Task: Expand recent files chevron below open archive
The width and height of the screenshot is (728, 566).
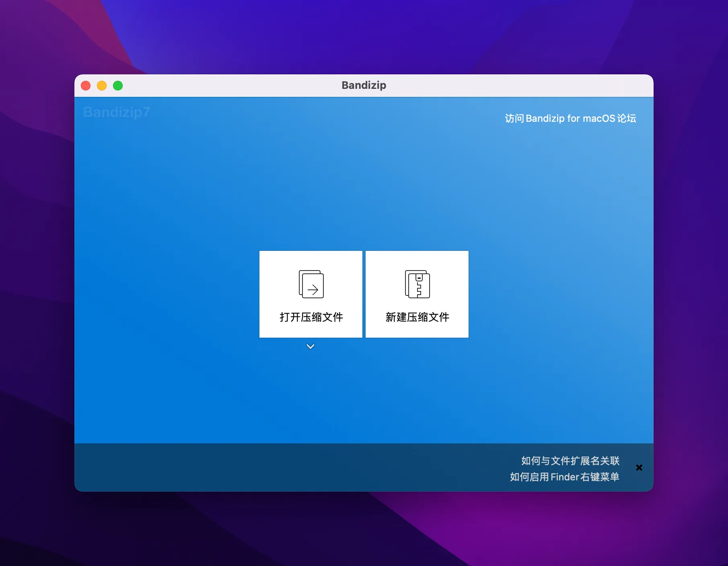Action: (311, 346)
